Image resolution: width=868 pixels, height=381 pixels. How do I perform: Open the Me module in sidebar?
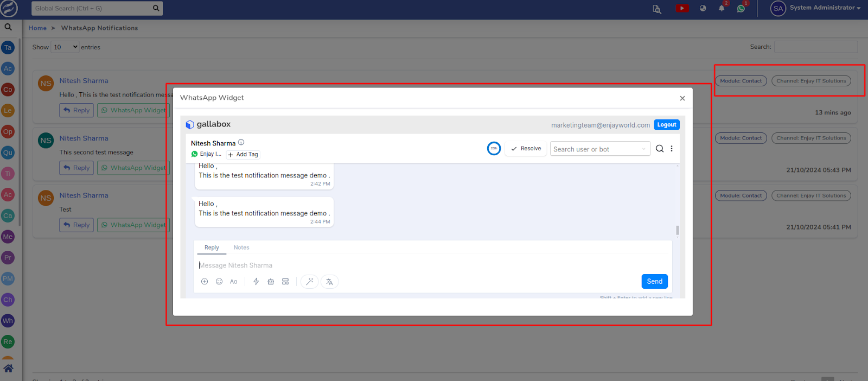8,237
